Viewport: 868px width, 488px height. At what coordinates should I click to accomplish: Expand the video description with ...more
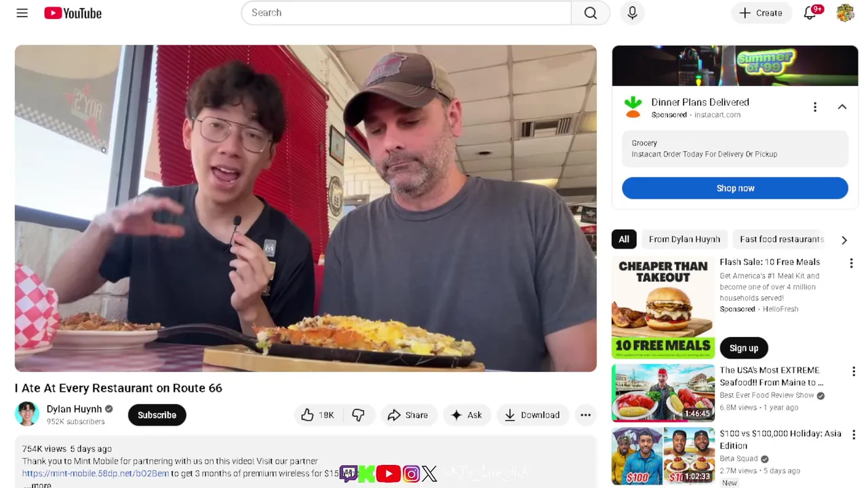[x=37, y=485]
